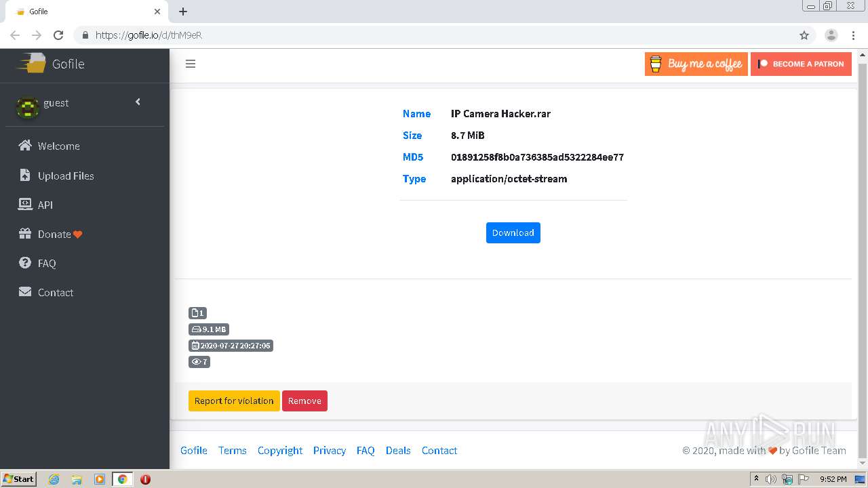Click the 9.1 MB storage badge
This screenshot has height=488, width=868.
pyautogui.click(x=209, y=329)
